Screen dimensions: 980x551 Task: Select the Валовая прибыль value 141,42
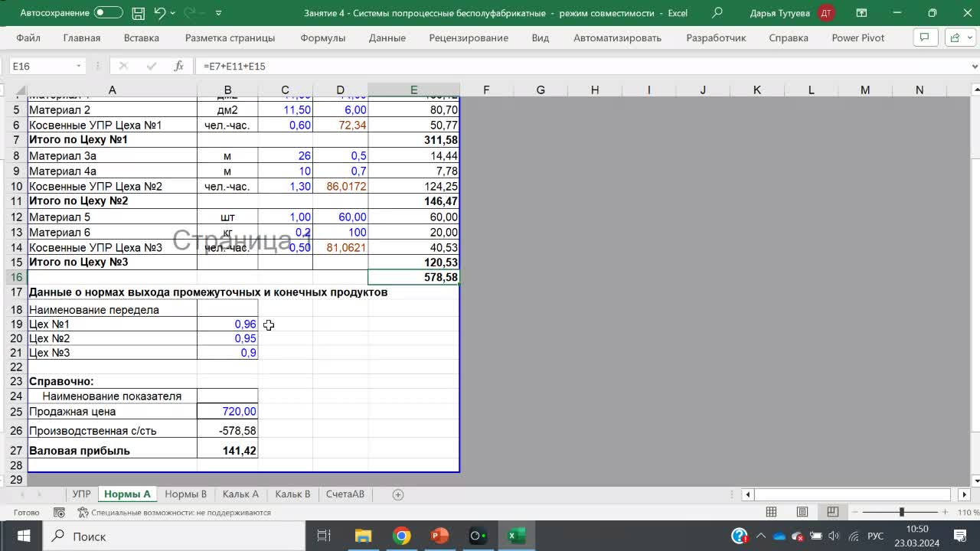click(227, 450)
